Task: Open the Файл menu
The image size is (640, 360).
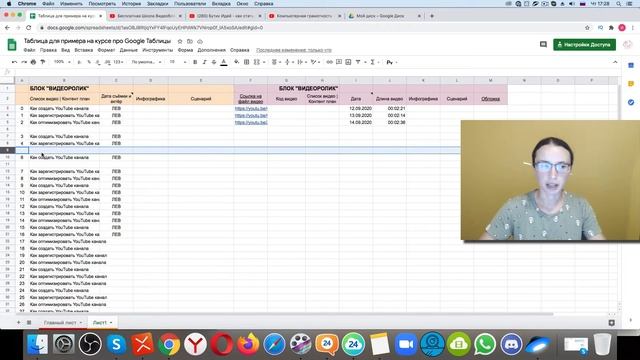Action: (29, 50)
